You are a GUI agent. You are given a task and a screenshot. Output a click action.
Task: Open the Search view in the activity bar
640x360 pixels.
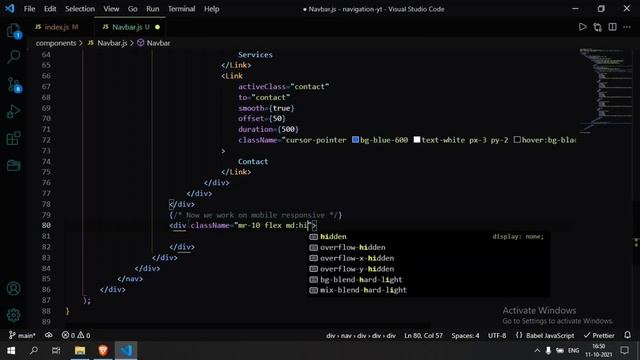(13, 57)
